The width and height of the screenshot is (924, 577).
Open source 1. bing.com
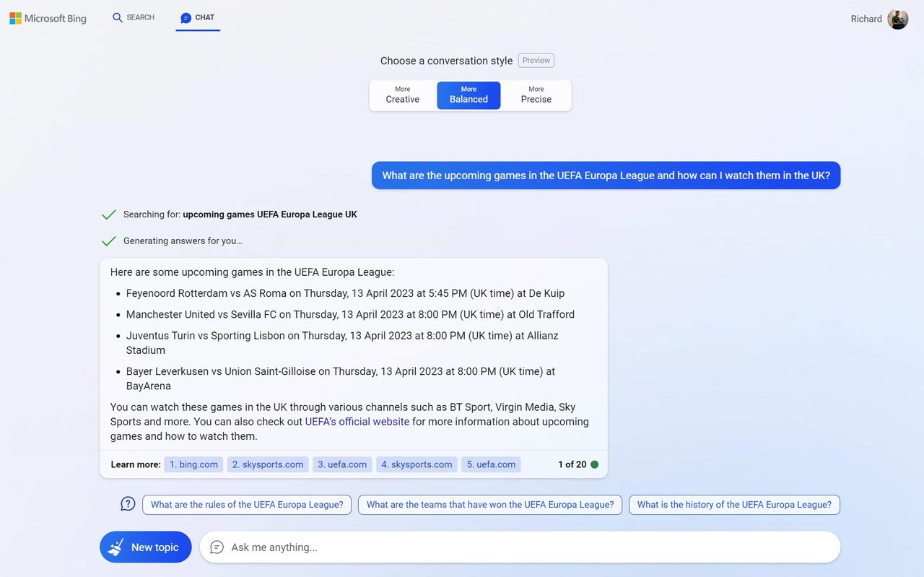(x=193, y=464)
